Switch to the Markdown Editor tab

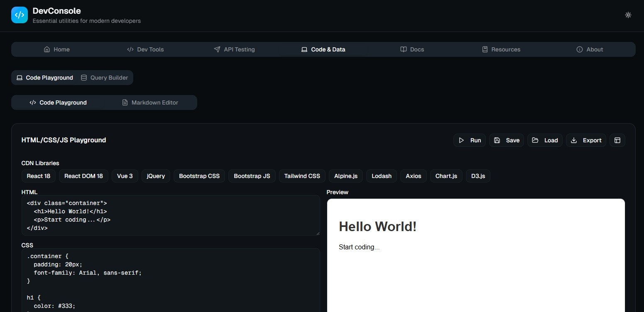point(150,102)
